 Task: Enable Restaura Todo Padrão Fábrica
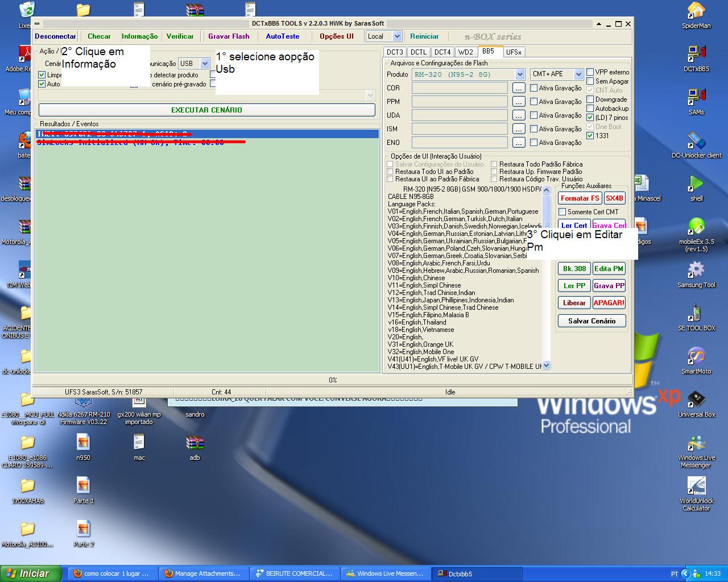pyautogui.click(x=494, y=164)
